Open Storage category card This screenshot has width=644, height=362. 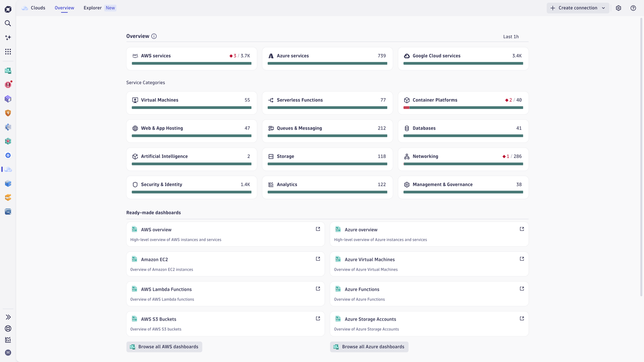[x=327, y=159]
